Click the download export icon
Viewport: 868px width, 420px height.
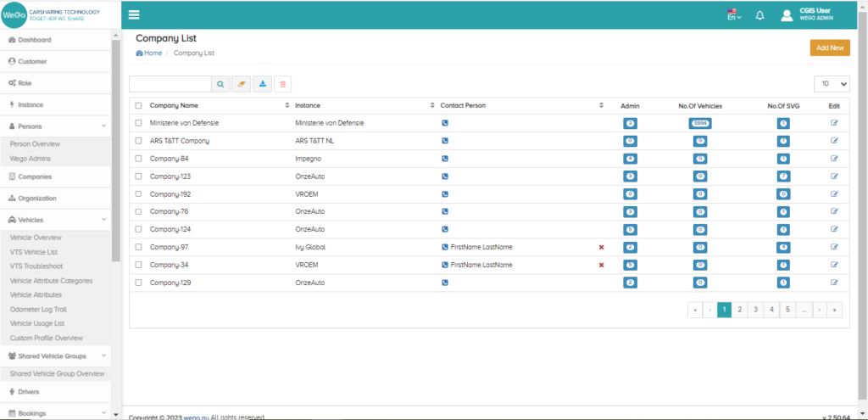point(262,84)
